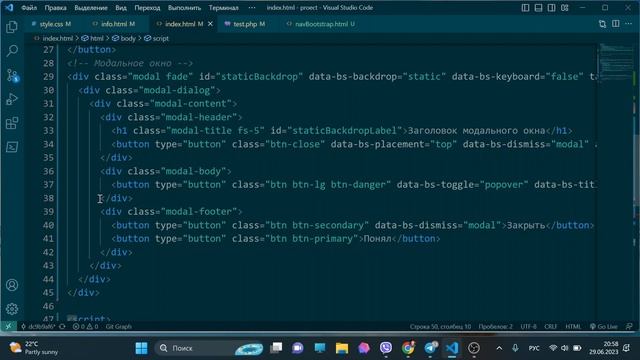Open the clock 20:58 calendar

[604, 348]
